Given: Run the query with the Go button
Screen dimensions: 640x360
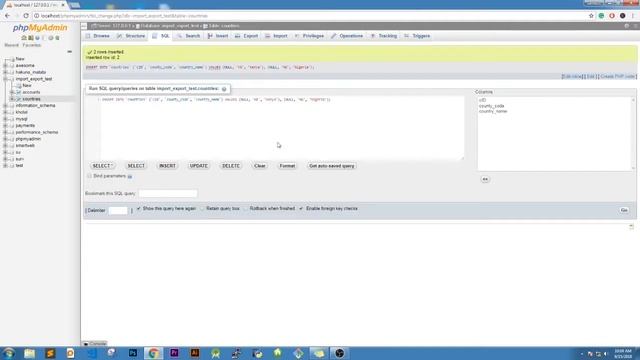Looking at the screenshot, I should (x=624, y=210).
